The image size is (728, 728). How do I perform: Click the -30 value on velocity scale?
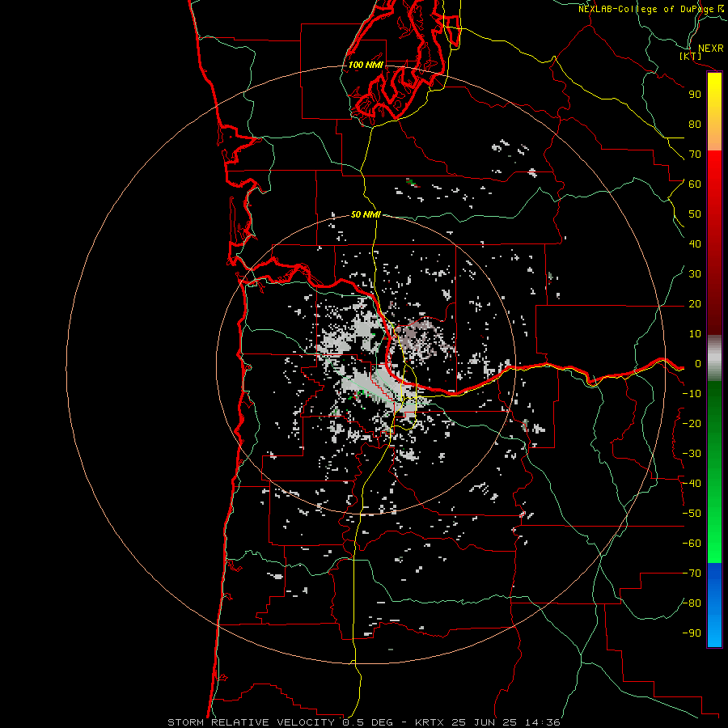coord(692,454)
